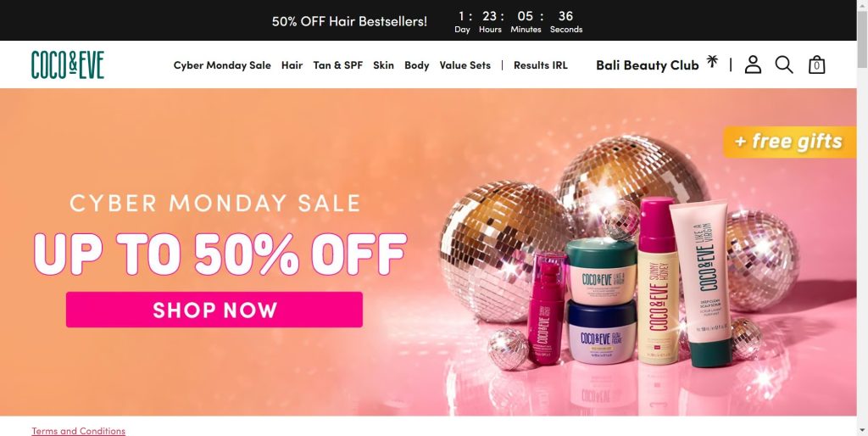Screen dimensions: 868x436
Task: Open the Value Sets menu
Action: 465,65
